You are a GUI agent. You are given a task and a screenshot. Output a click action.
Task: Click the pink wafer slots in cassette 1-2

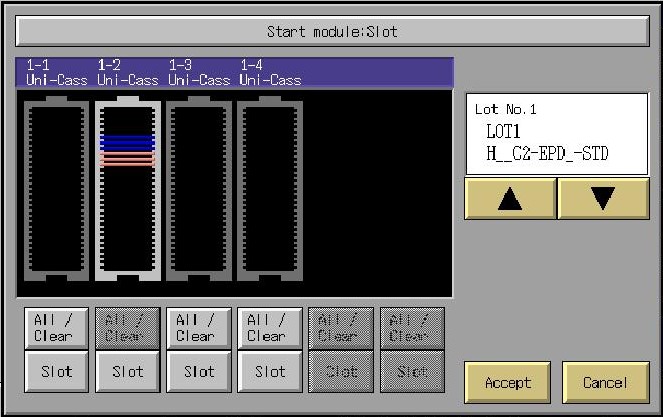pos(127,159)
